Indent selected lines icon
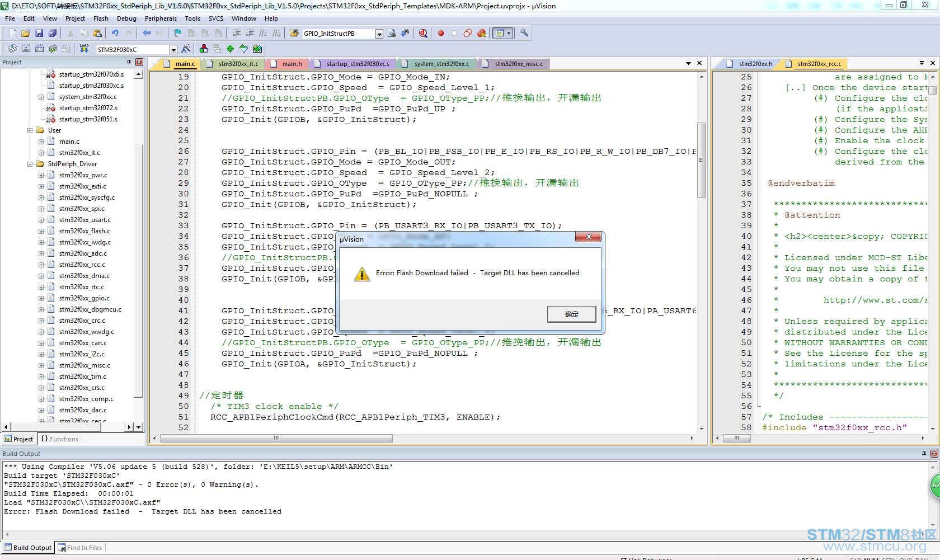Screen dimensions: 940x560 [x=236, y=34]
